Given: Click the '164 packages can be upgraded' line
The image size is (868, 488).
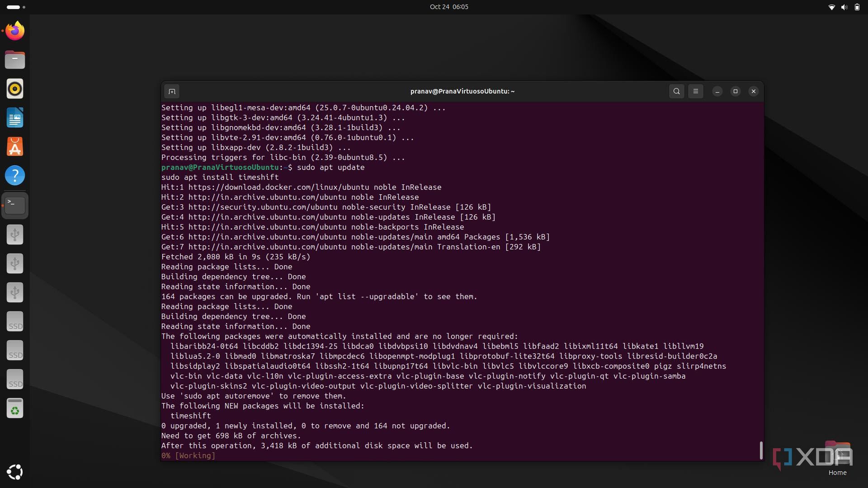Looking at the screenshot, I should click(319, 296).
